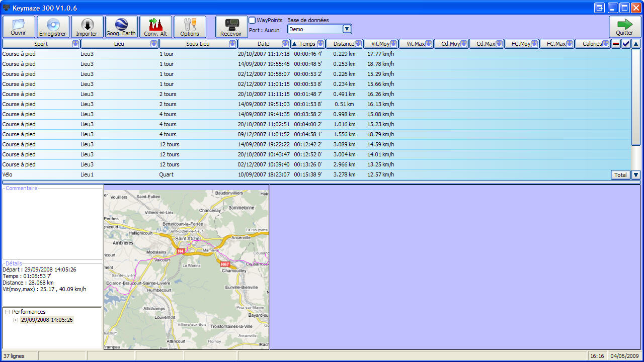Open the Temps column filter icon
The image size is (644, 362).
320,44
